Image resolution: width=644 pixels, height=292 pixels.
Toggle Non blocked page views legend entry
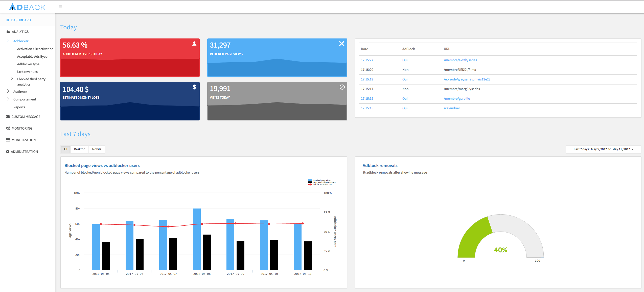click(324, 182)
